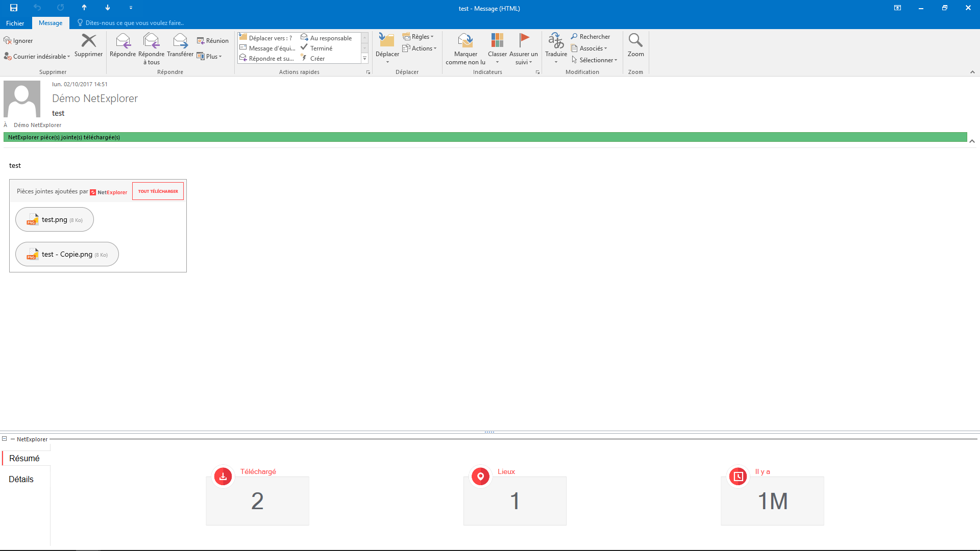Screen dimensions: 980x551
Task: Click the message date 'lun. 02/10/2017 14:51'
Action: pyautogui.click(x=80, y=84)
